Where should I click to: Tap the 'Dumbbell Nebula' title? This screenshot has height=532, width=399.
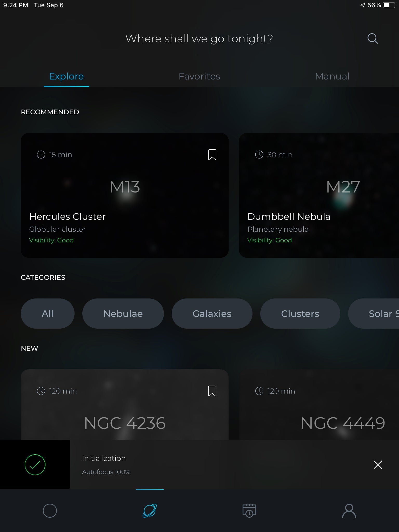point(289,217)
